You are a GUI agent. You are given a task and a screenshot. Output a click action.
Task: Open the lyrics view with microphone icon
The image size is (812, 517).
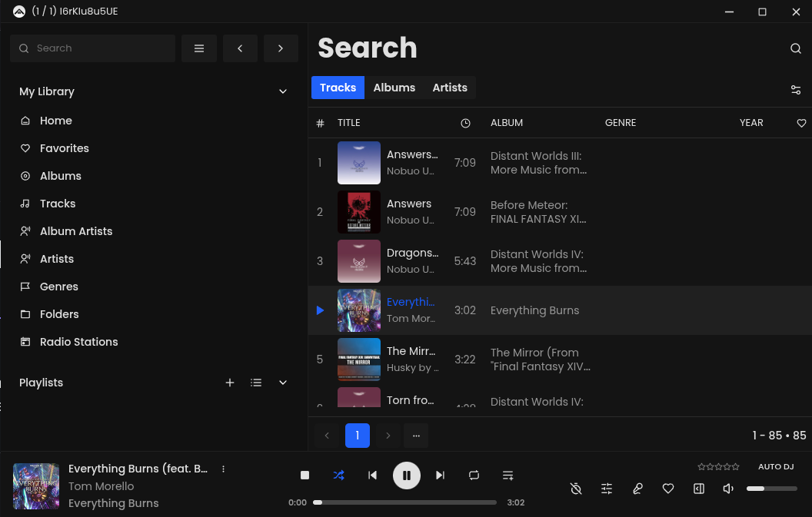637,488
